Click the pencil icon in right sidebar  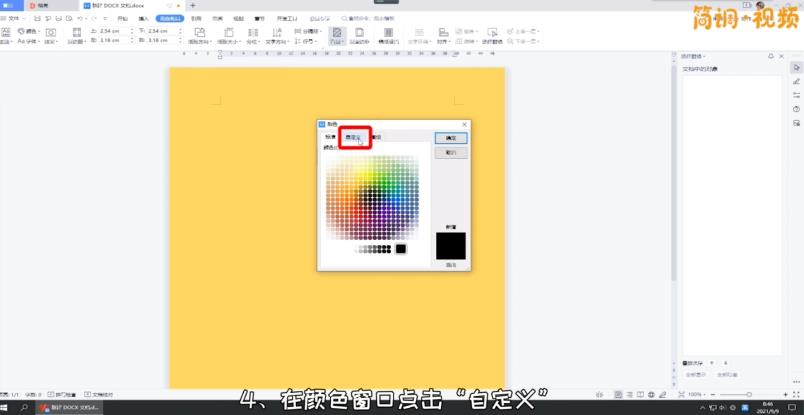[796, 81]
